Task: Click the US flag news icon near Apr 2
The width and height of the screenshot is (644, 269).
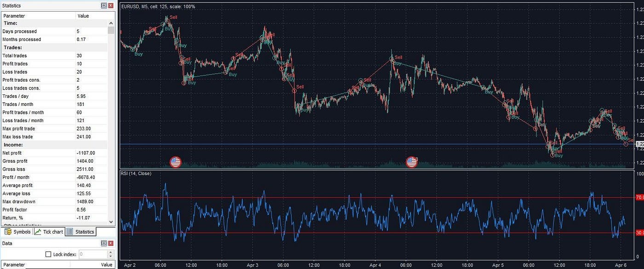Action: coord(176,162)
